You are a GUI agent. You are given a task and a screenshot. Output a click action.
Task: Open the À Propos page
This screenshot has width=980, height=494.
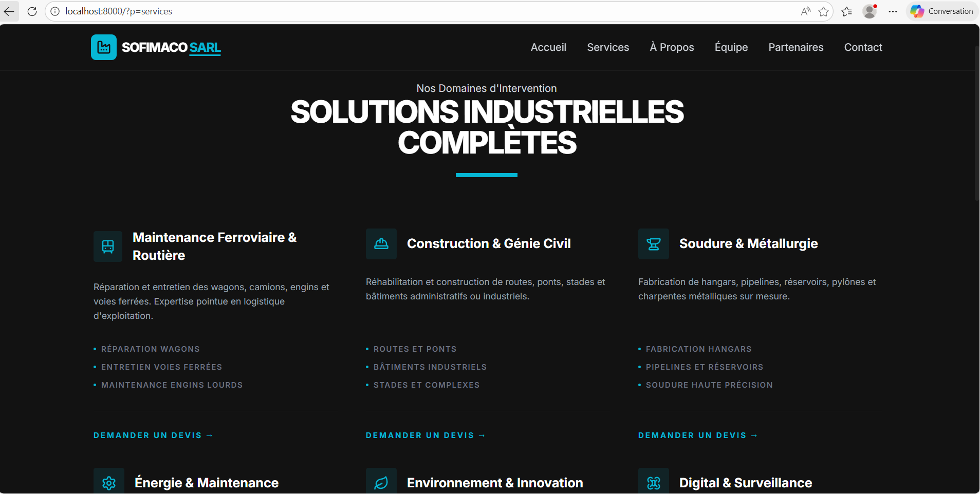pyautogui.click(x=672, y=47)
